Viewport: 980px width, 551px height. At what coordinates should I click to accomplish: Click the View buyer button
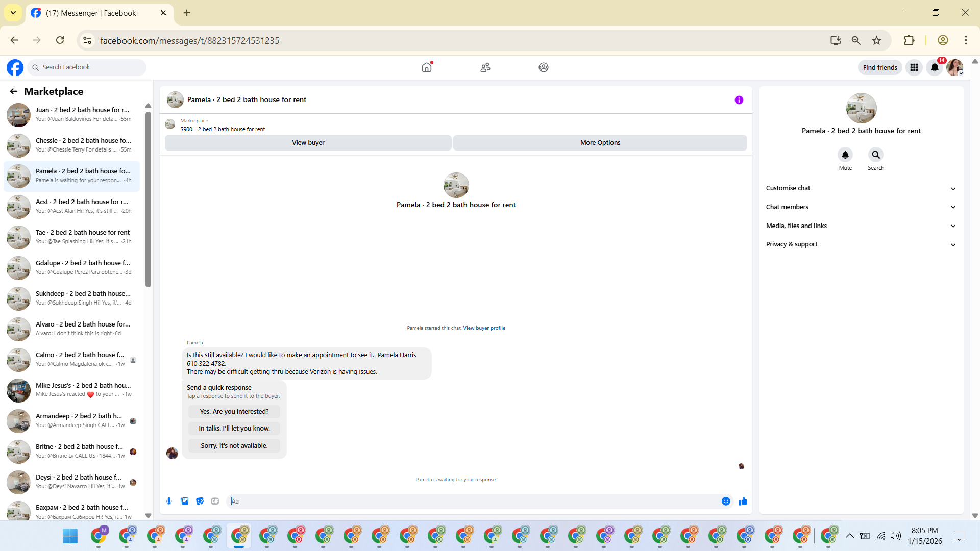coord(308,143)
